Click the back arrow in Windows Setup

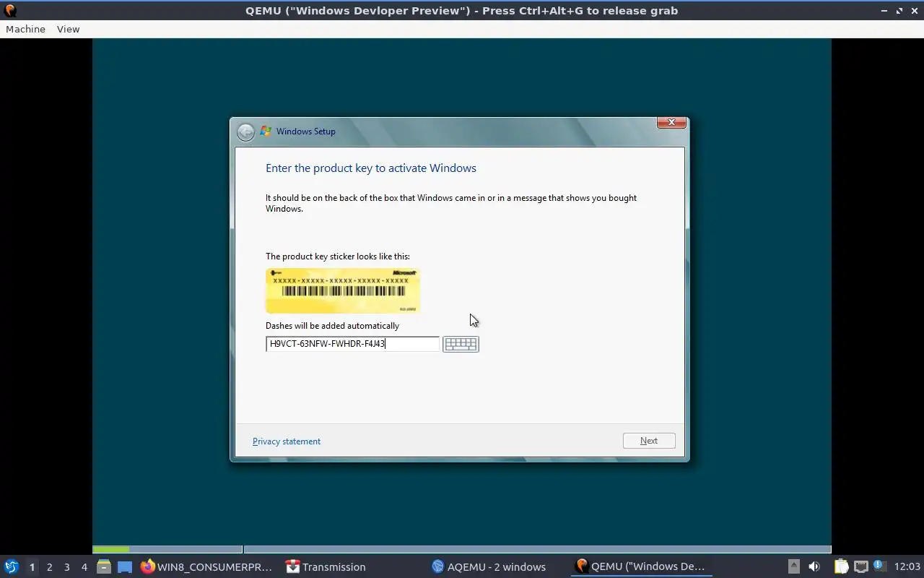click(x=245, y=131)
